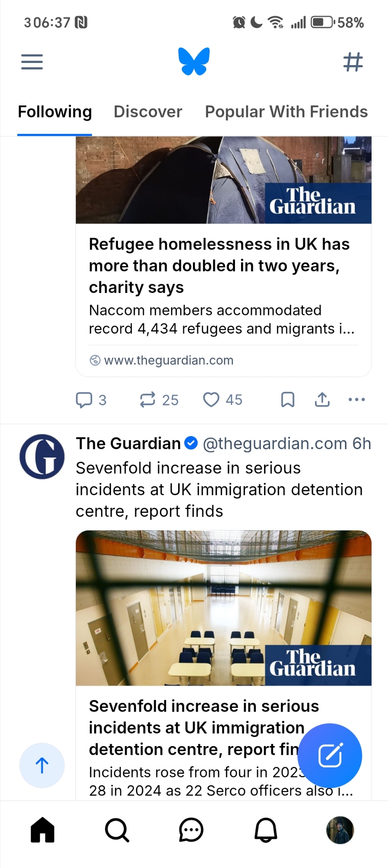Open the Notifications bell
Image resolution: width=388 pixels, height=868 pixels.
[x=266, y=830]
